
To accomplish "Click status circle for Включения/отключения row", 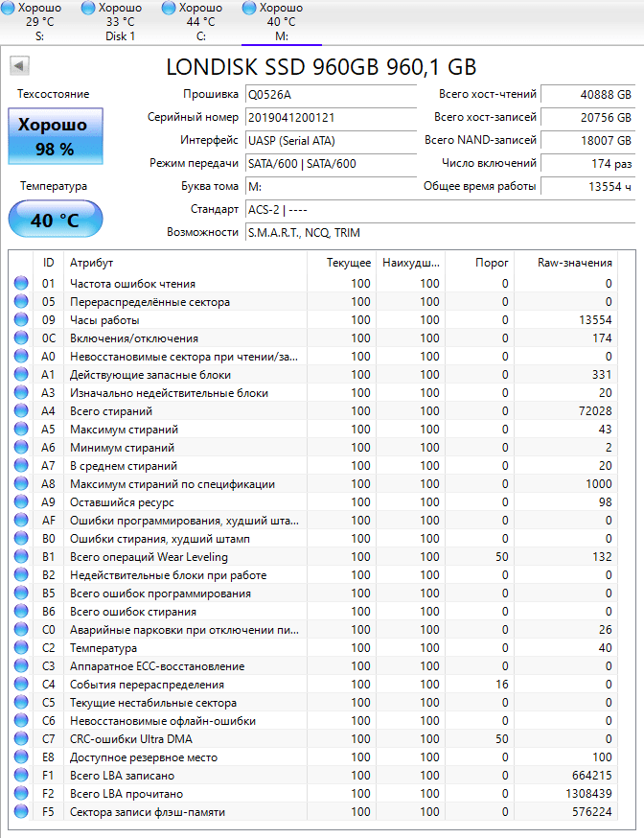I will click(x=21, y=338).
